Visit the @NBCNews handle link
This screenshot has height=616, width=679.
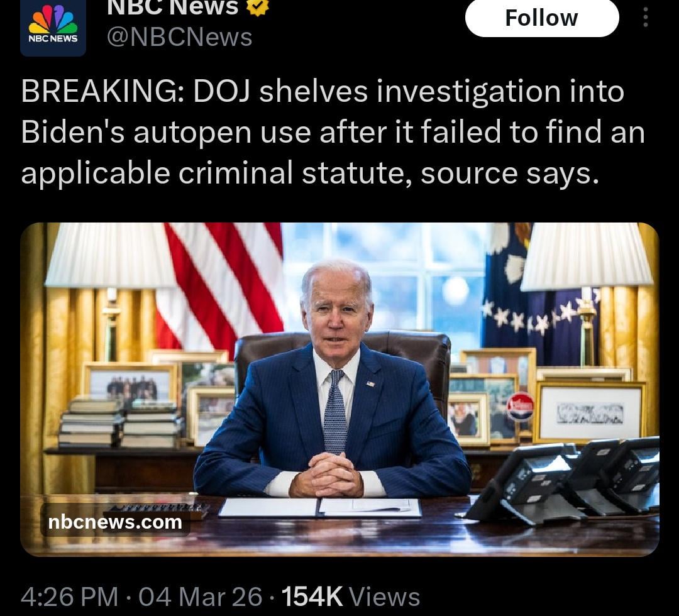tap(179, 37)
